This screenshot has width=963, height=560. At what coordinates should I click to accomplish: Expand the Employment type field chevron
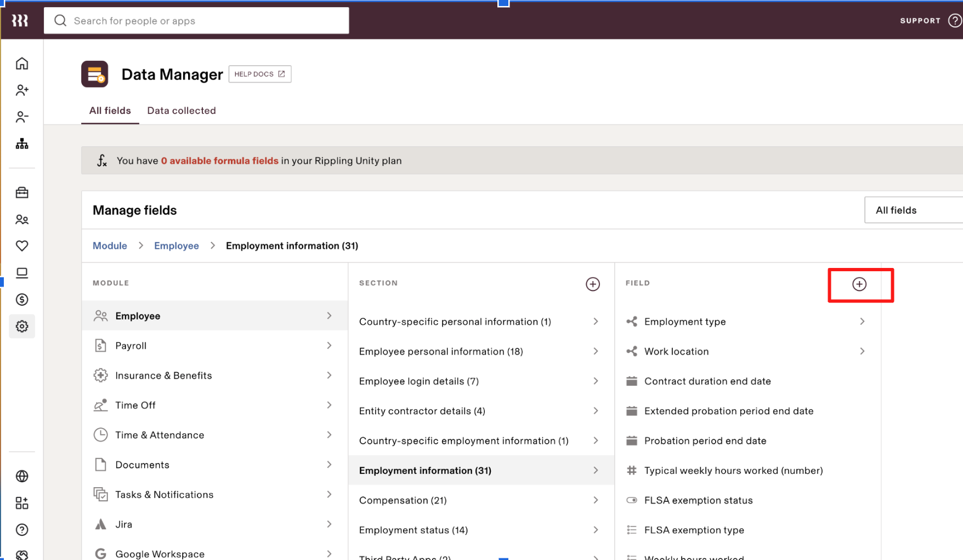point(862,322)
